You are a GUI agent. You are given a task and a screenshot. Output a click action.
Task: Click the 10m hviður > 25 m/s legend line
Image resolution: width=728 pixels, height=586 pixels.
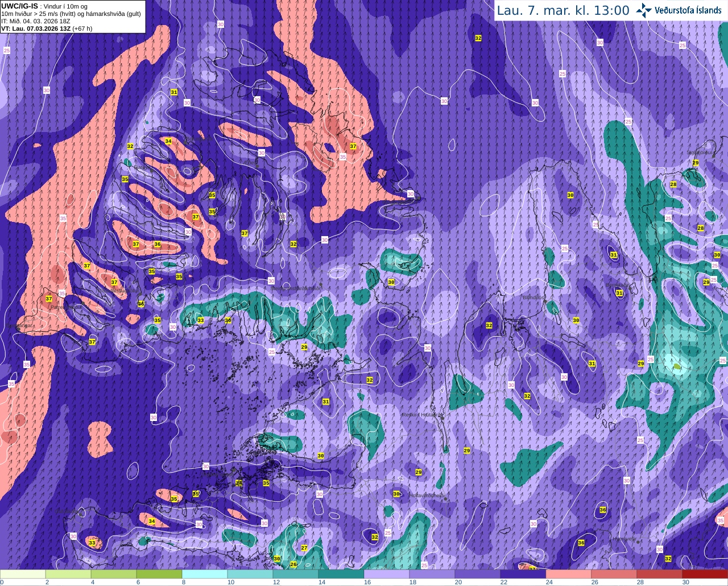point(71,14)
